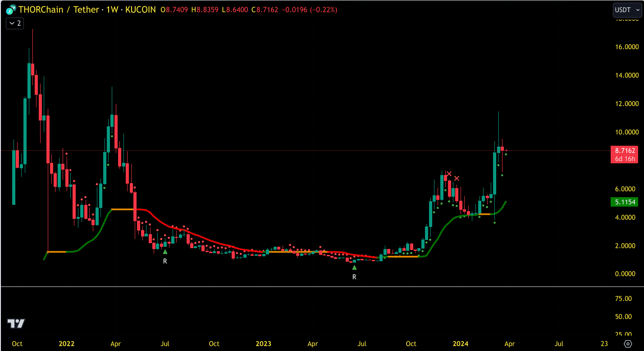This screenshot has width=644, height=351.
Task: Click the 12.0000 price axis label
Action: click(627, 104)
